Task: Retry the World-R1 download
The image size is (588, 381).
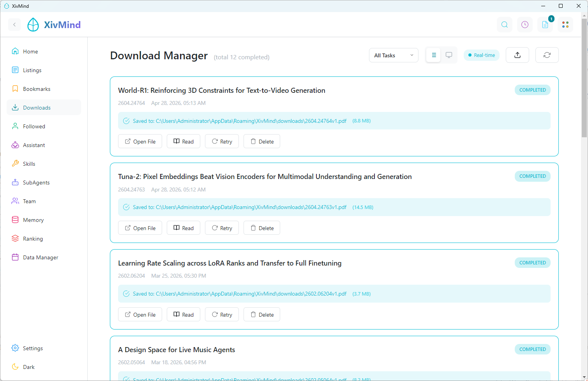Action: point(222,142)
